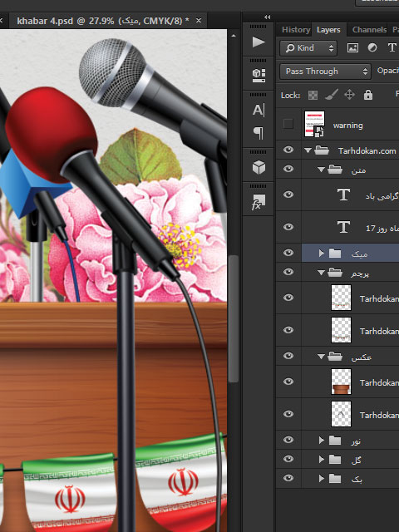Open the 3D materials panel icon
Viewport: 399px width, 532px height.
(x=259, y=76)
